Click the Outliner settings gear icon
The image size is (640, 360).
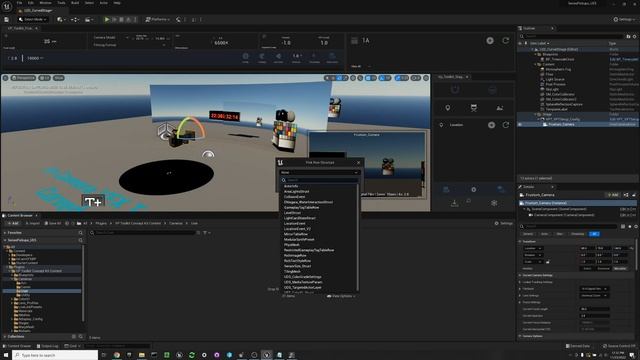(x=635, y=36)
